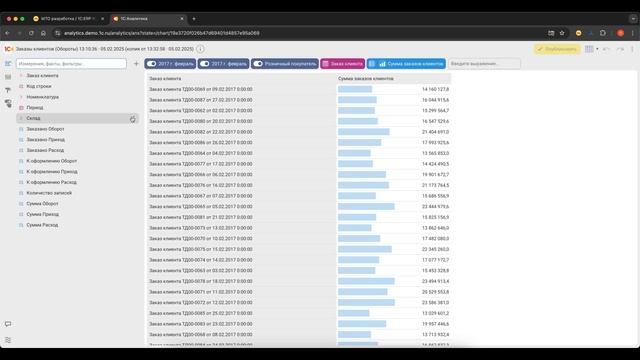Image resolution: width=640 pixels, height=360 pixels.
Task: Select К оформлению Расход measure
Action: 51,182
